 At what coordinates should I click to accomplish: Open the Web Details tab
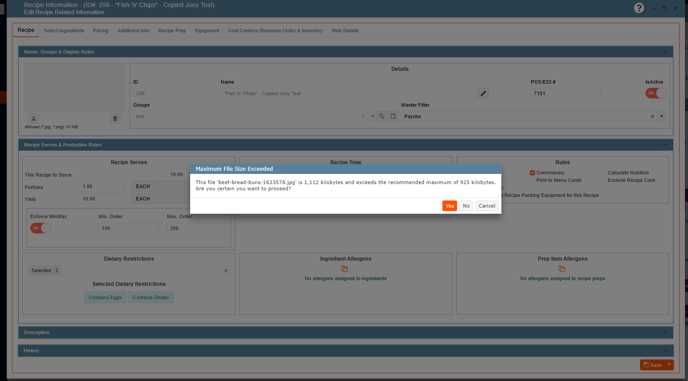point(345,31)
